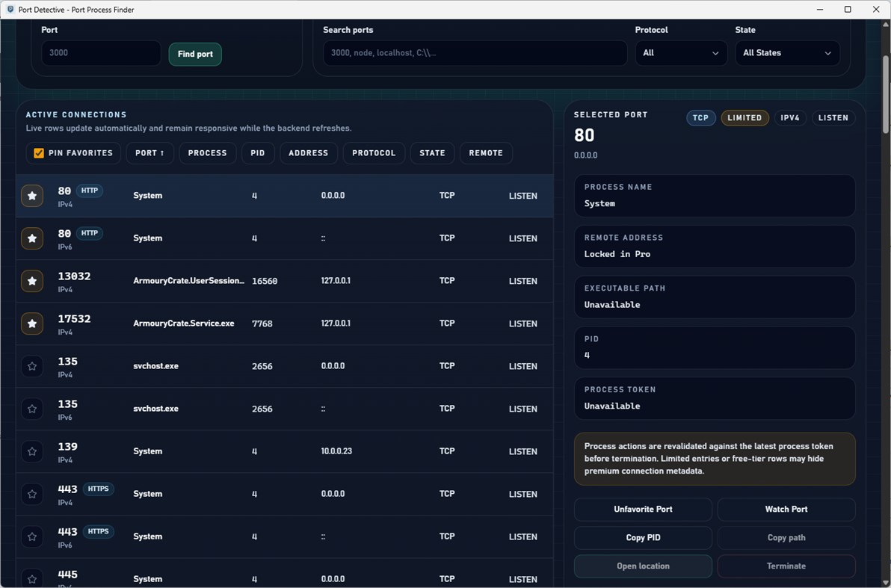Screen dimensions: 891x588
Task: Sort connections by Port column
Action: (x=150, y=153)
